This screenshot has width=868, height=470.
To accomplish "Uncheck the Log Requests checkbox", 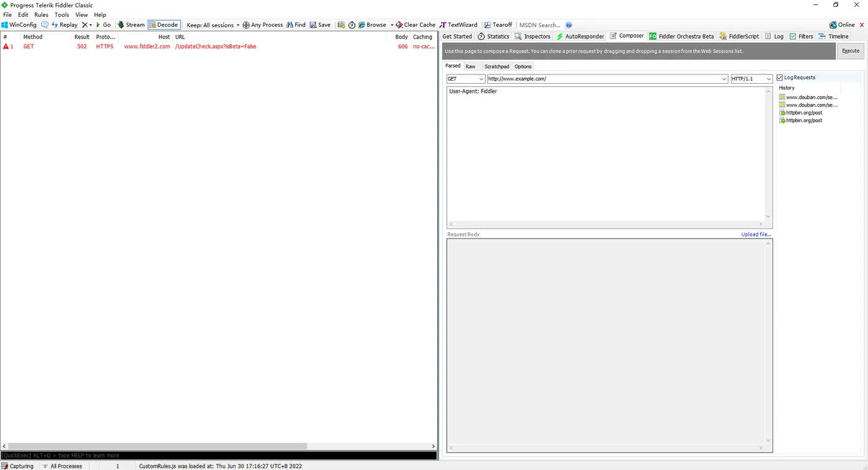I will [780, 78].
